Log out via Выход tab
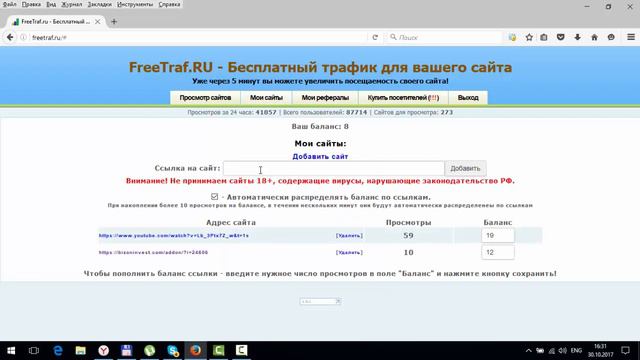The image size is (640, 360). [x=468, y=98]
